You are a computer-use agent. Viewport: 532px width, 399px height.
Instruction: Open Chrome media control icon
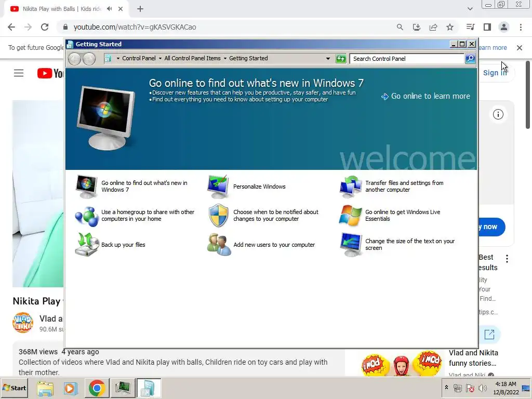pyautogui.click(x=471, y=27)
